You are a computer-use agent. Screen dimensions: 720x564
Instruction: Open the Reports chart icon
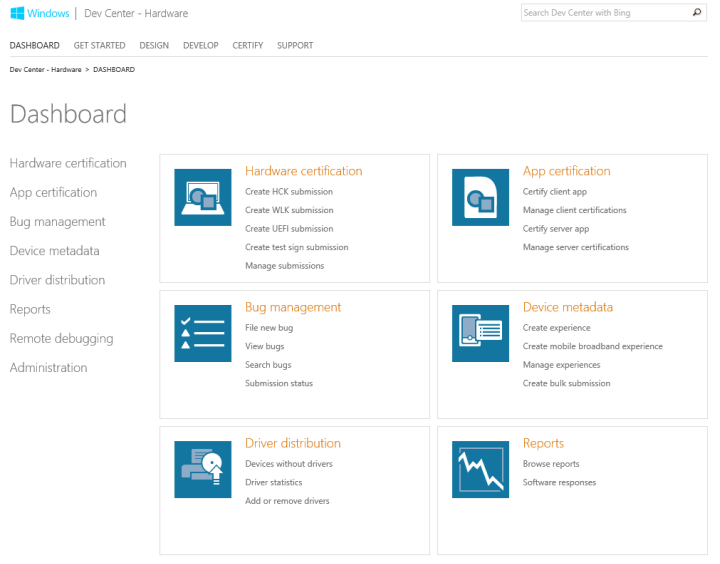point(480,469)
